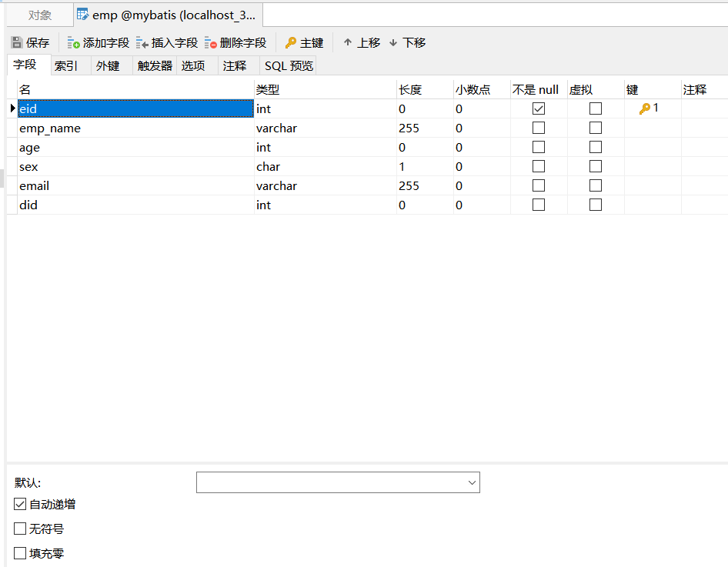728x567 pixels.
Task: Toggle Virtual checkbox for email field
Action: pyautogui.click(x=596, y=185)
